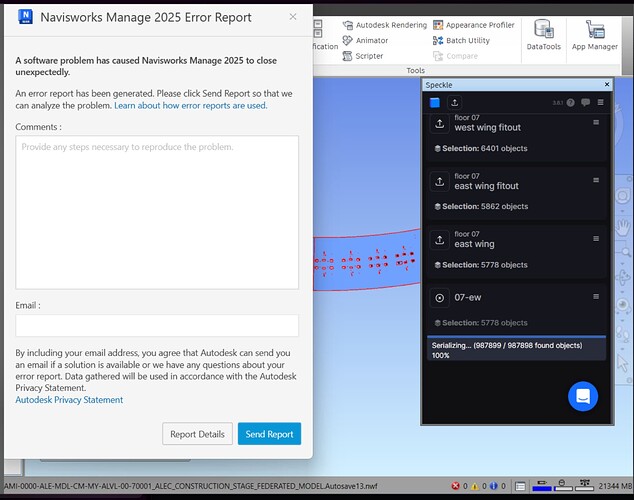This screenshot has width=634, height=500.
Task: Click the 07-ew card title
Action: [x=468, y=297]
